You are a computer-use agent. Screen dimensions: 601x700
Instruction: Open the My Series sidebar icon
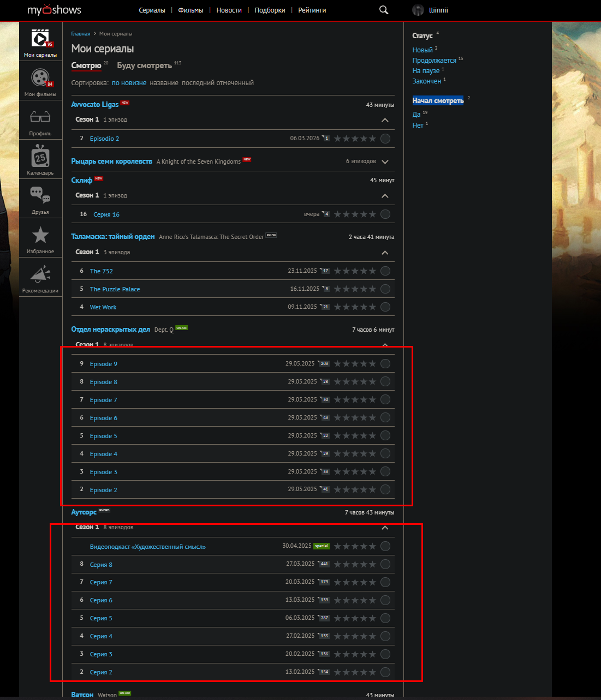pyautogui.click(x=40, y=40)
